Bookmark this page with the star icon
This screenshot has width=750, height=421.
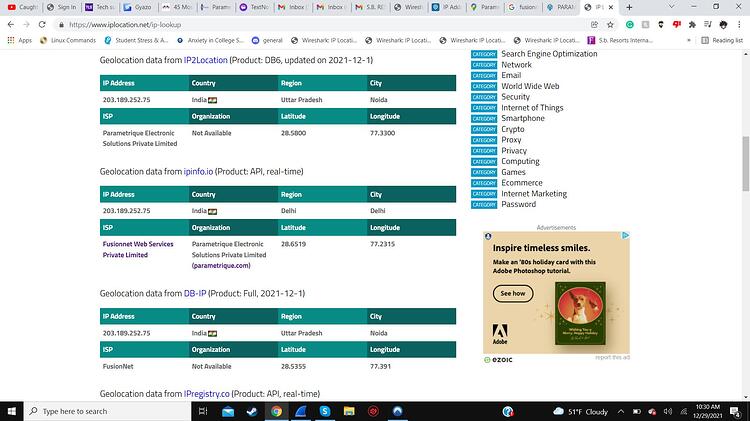(x=610, y=24)
